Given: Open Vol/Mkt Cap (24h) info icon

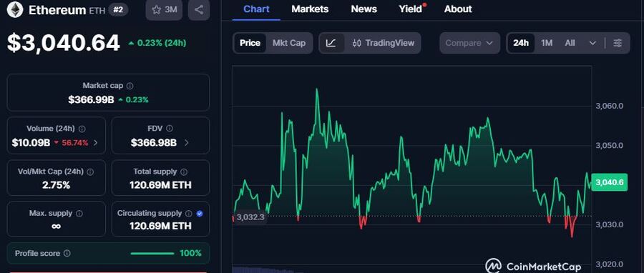Looking at the screenshot, I should (x=90, y=172).
